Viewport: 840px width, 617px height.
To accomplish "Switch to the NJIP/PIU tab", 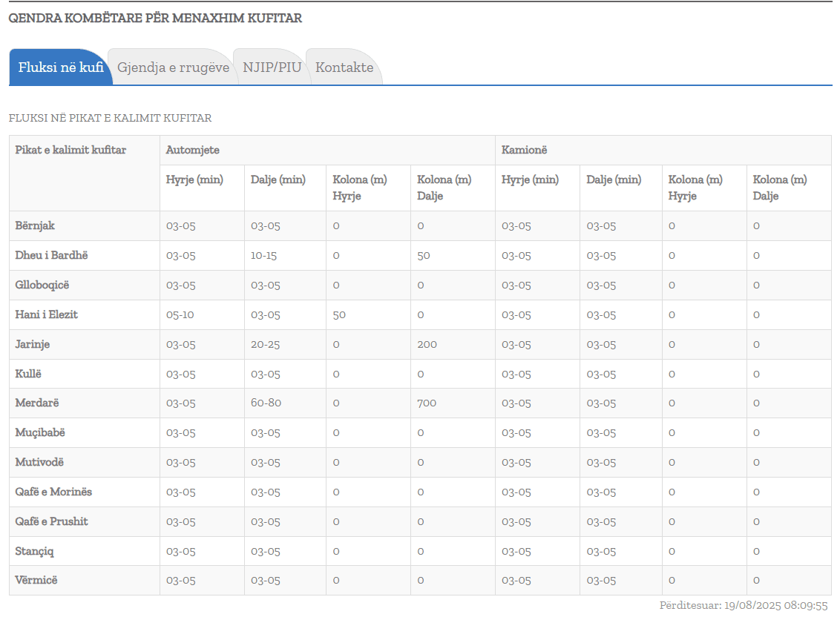I will [272, 67].
